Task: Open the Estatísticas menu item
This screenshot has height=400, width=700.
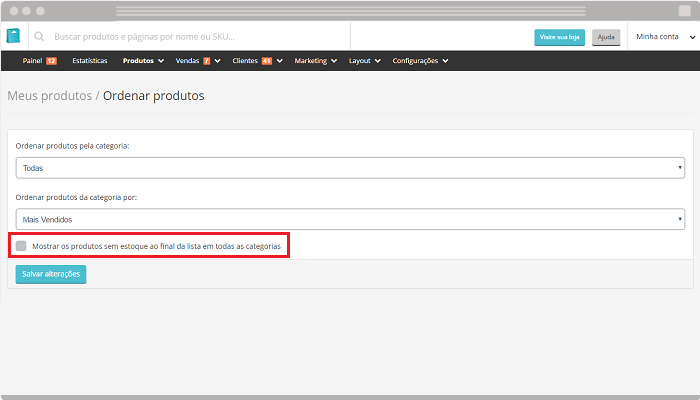Action: (x=90, y=61)
